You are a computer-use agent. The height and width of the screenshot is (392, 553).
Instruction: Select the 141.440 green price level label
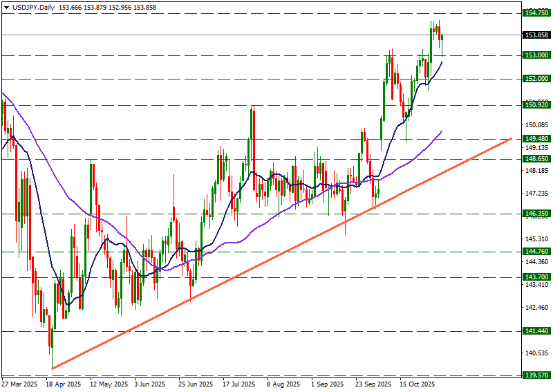click(536, 332)
